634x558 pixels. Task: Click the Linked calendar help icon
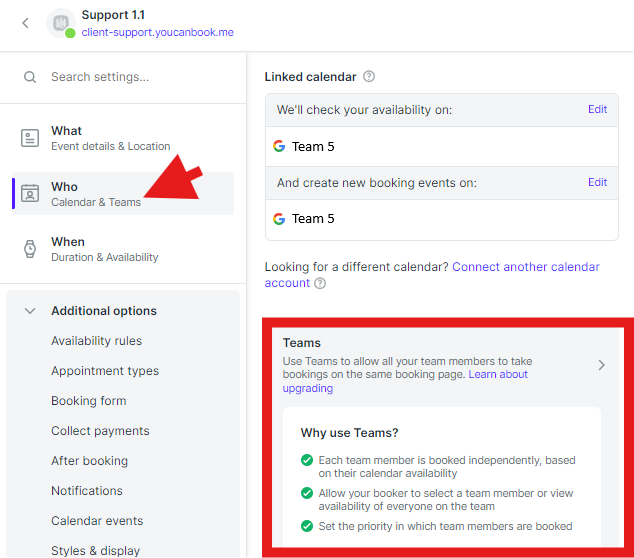pyautogui.click(x=369, y=77)
